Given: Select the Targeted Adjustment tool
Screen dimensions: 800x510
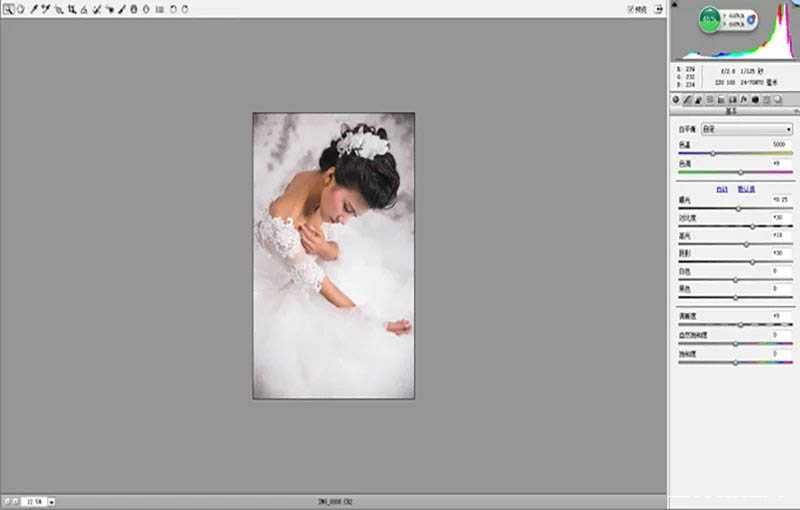Looking at the screenshot, I should (x=59, y=9).
